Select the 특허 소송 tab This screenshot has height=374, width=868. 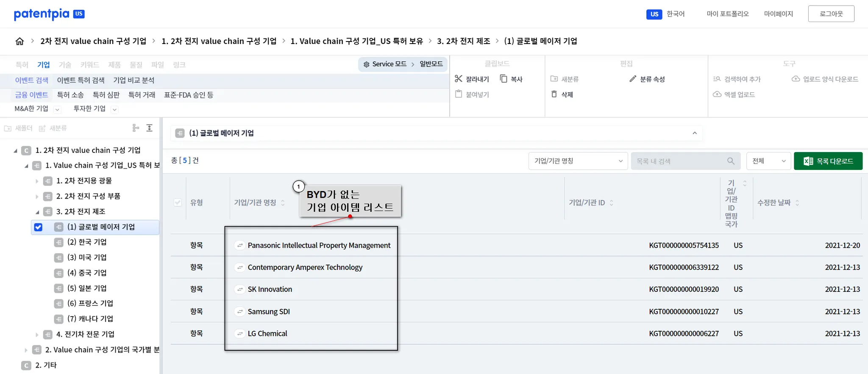70,95
